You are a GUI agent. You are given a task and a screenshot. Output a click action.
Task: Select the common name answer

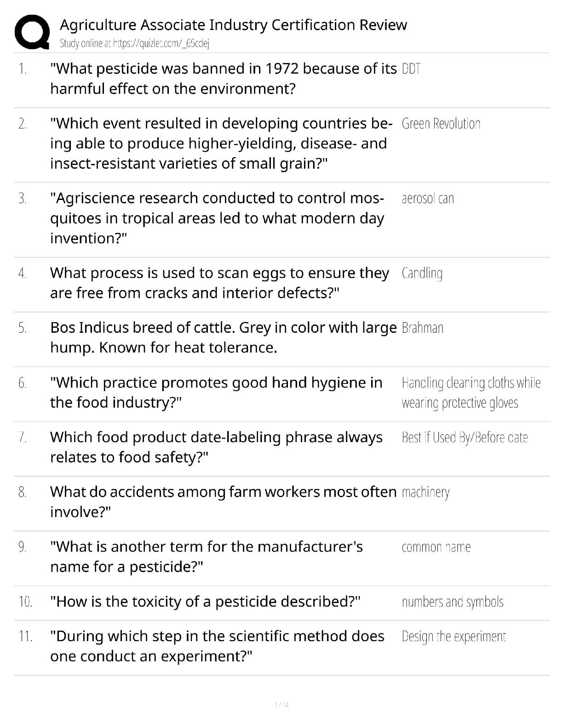coord(436,547)
